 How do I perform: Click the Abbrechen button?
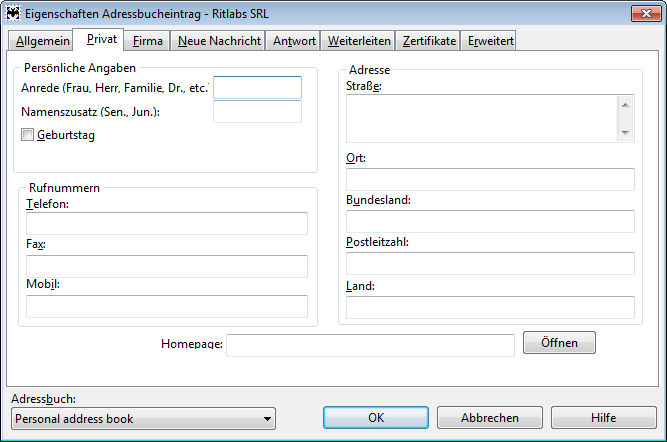coord(490,418)
